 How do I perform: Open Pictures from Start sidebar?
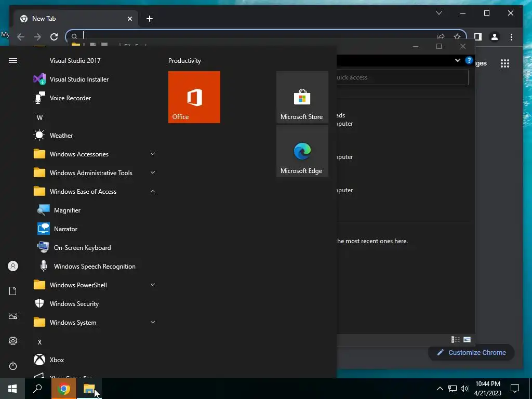(x=13, y=316)
